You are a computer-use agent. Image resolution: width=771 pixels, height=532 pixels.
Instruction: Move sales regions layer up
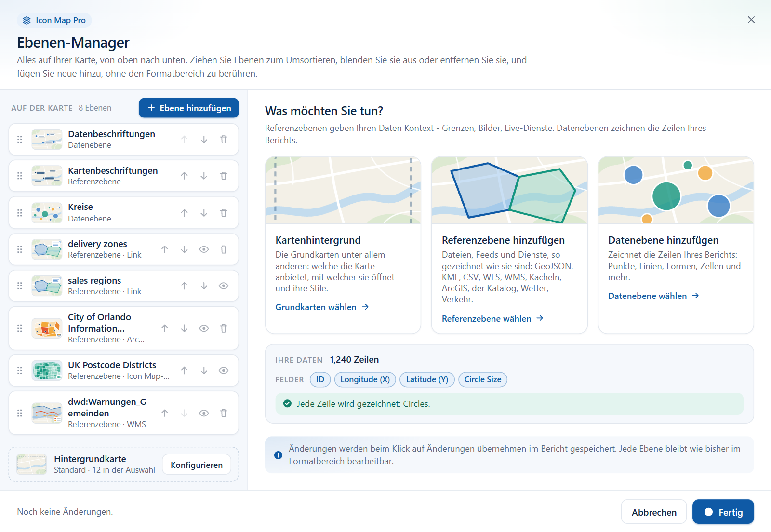[184, 286]
